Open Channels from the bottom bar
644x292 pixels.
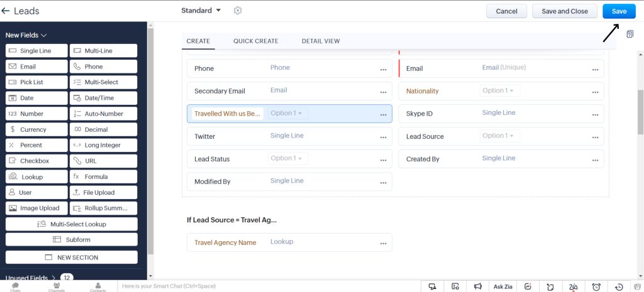click(57, 287)
